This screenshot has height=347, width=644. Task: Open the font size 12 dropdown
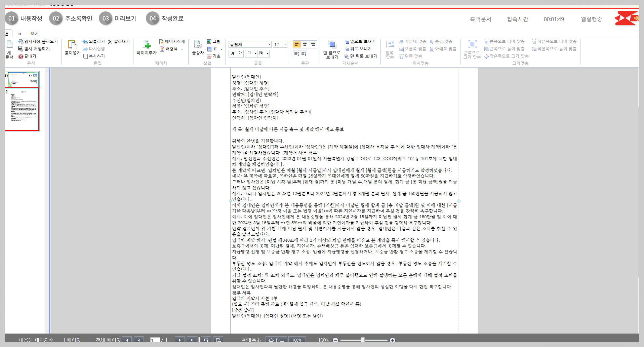click(x=285, y=44)
